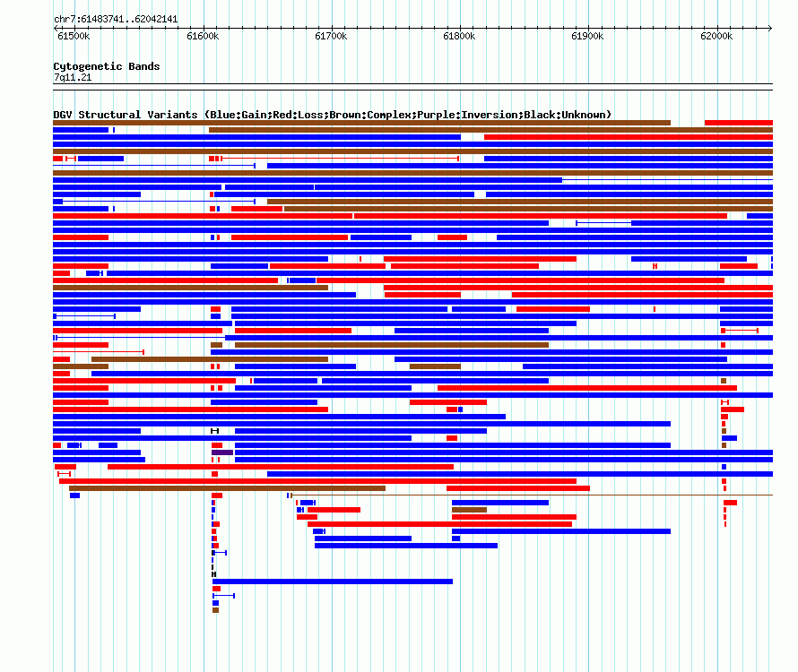Select the lowest long blue gain bar

click(x=333, y=582)
